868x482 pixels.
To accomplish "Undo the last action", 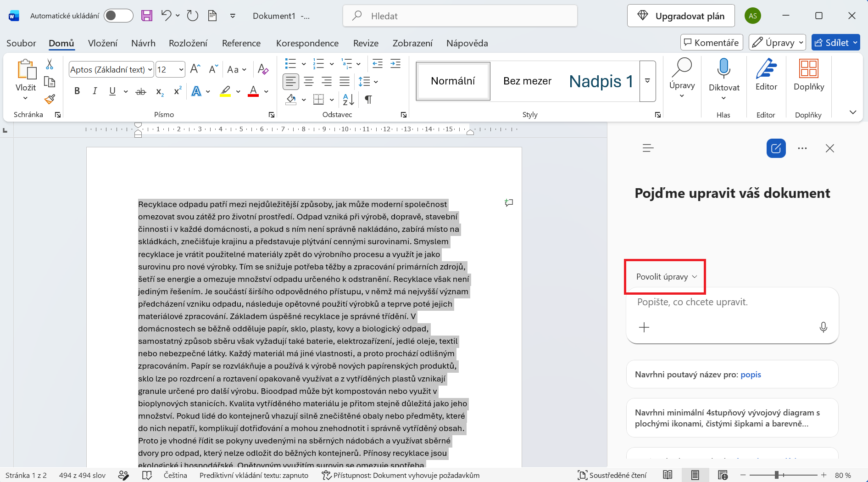I will (166, 16).
